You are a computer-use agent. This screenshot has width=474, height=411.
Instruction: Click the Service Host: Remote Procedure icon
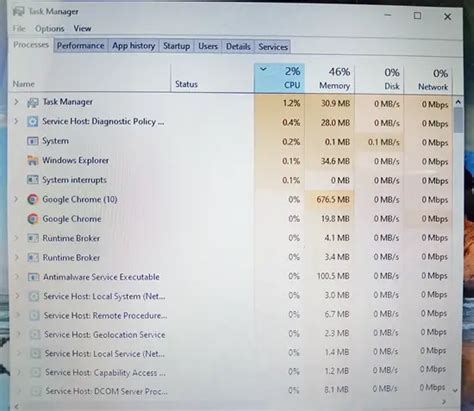34,315
